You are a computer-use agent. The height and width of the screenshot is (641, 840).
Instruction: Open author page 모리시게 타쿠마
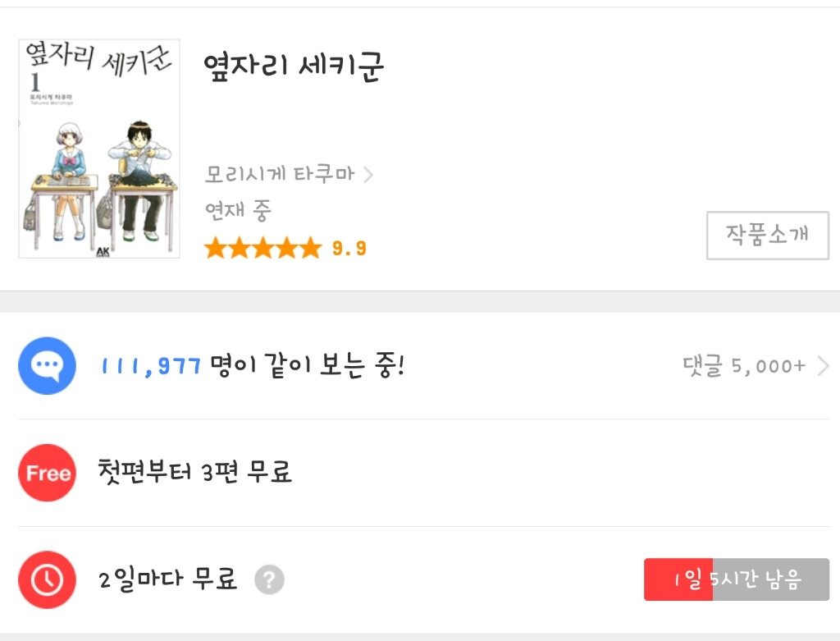pyautogui.click(x=280, y=175)
